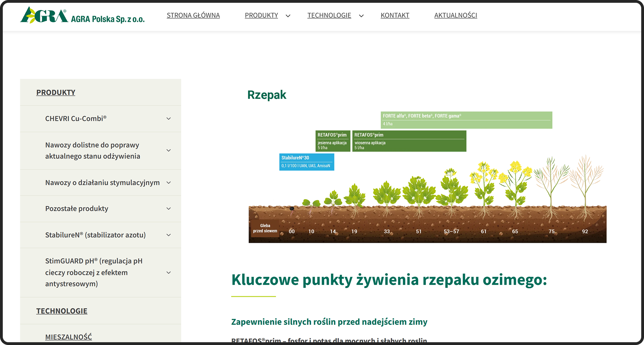
Task: Click the growth stage 92 marker on the diagram
Action: 585,231
